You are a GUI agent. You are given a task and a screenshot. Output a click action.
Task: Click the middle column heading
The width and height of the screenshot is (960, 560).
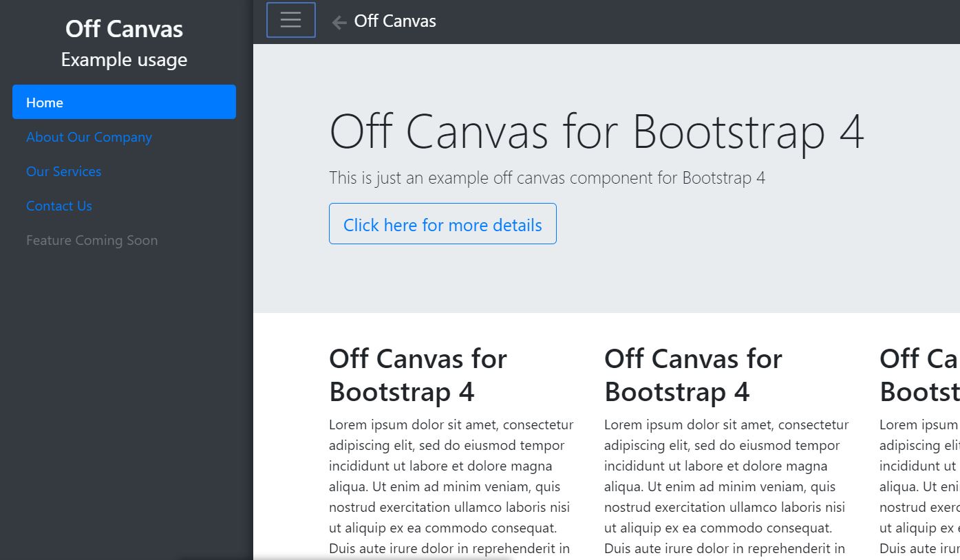pyautogui.click(x=693, y=375)
